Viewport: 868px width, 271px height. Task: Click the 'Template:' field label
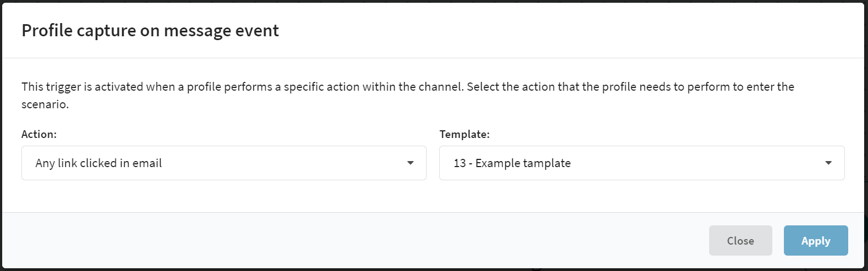(x=465, y=134)
